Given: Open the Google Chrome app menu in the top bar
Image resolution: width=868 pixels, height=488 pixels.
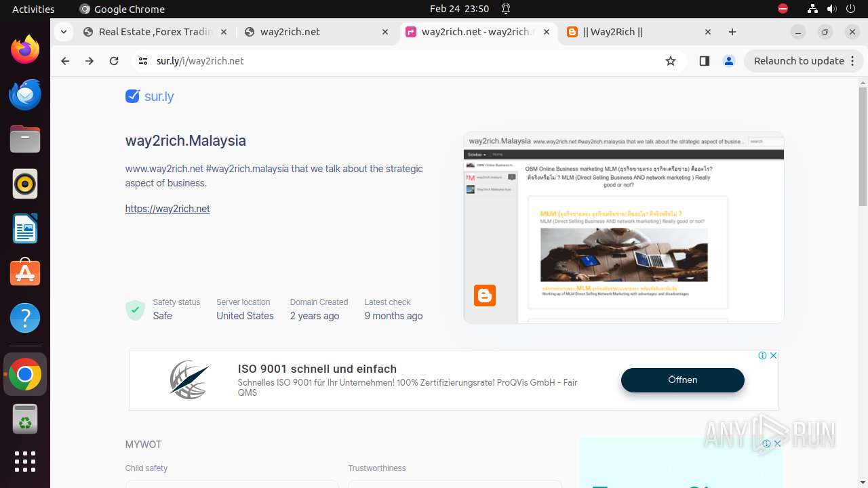Looking at the screenshot, I should click(x=122, y=9).
